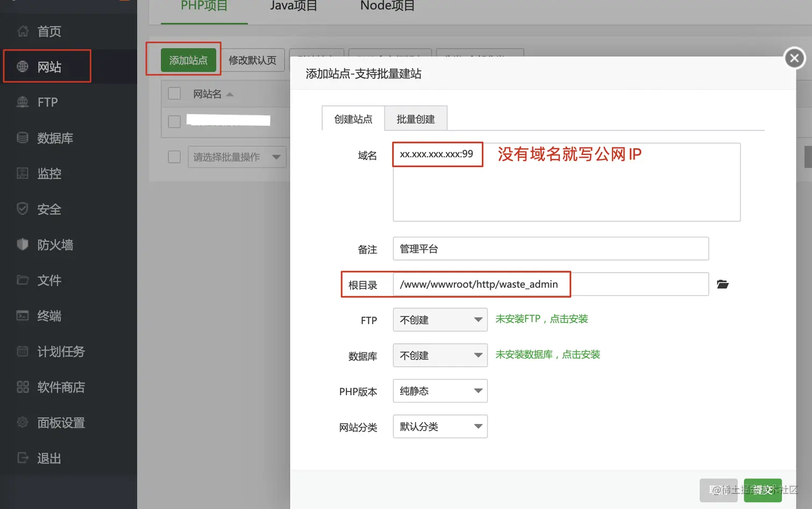Open the FTP 不创建 dropdown

(440, 319)
